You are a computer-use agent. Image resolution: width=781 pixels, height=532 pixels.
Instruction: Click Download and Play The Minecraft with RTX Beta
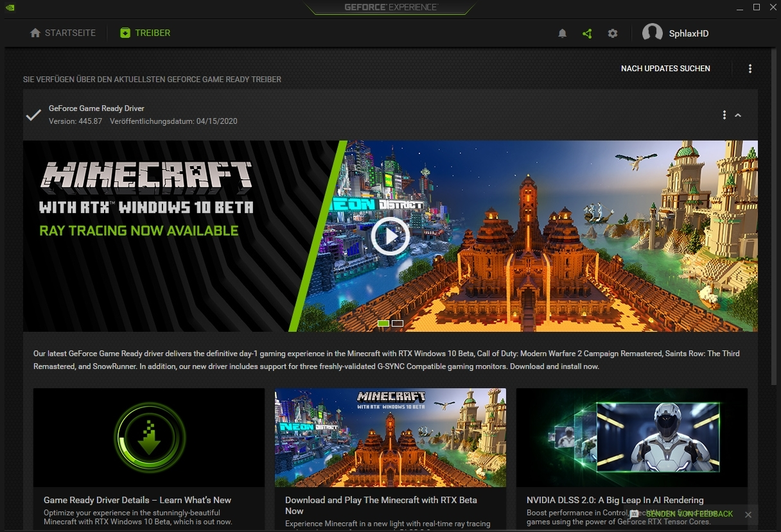pyautogui.click(x=381, y=505)
